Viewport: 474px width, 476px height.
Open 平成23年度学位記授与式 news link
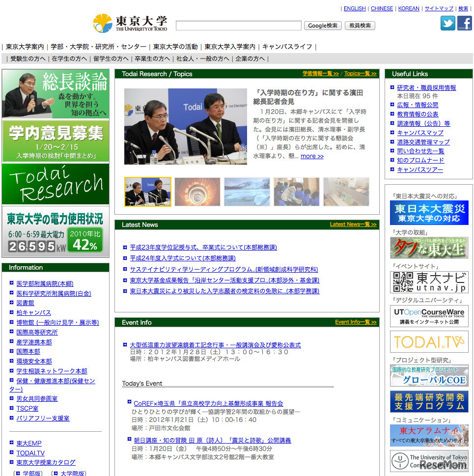pos(203,248)
